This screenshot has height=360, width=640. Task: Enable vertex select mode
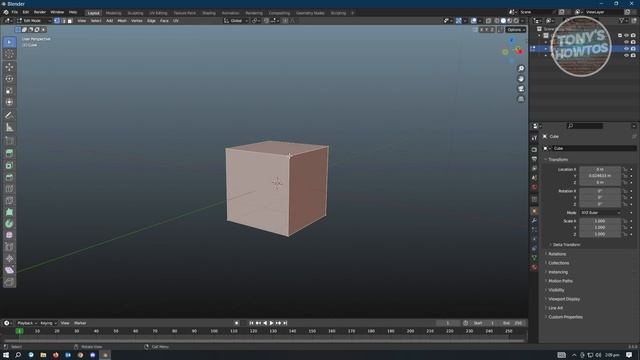pos(57,21)
